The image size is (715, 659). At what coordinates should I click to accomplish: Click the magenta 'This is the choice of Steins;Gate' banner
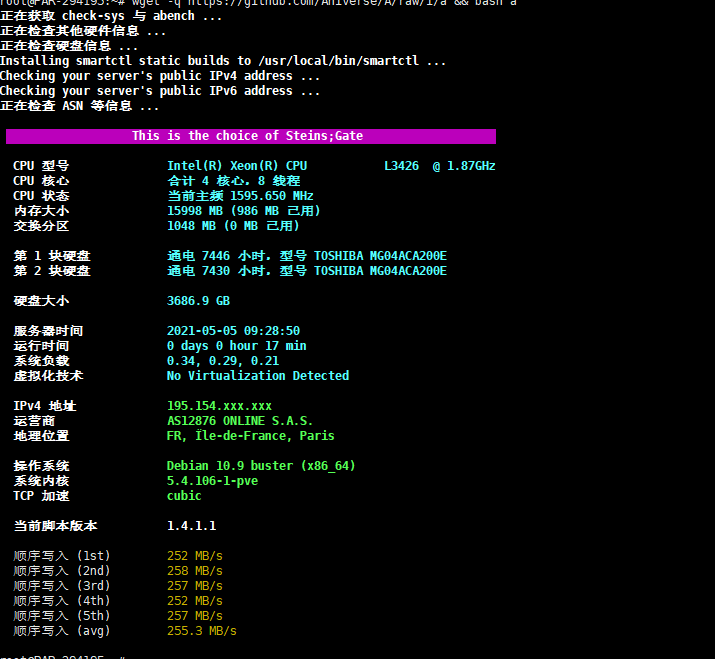coord(251,136)
